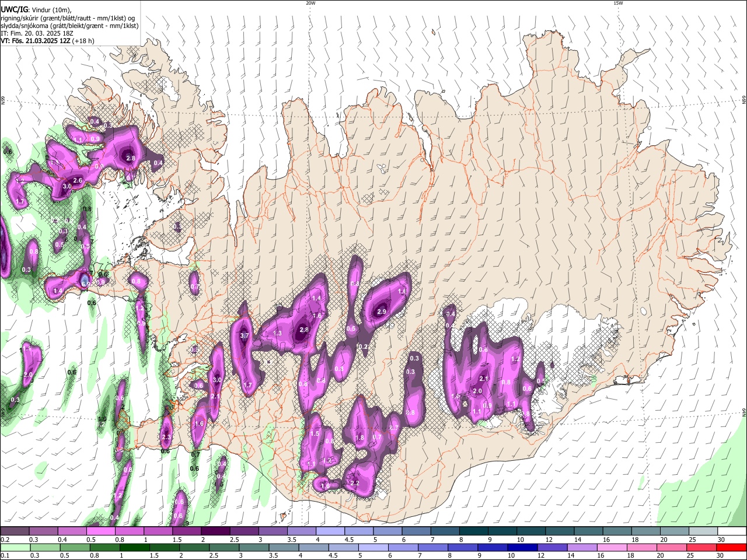Pick the white snow scale swatch after 30
This screenshot has width=747, height=560.
732,531
